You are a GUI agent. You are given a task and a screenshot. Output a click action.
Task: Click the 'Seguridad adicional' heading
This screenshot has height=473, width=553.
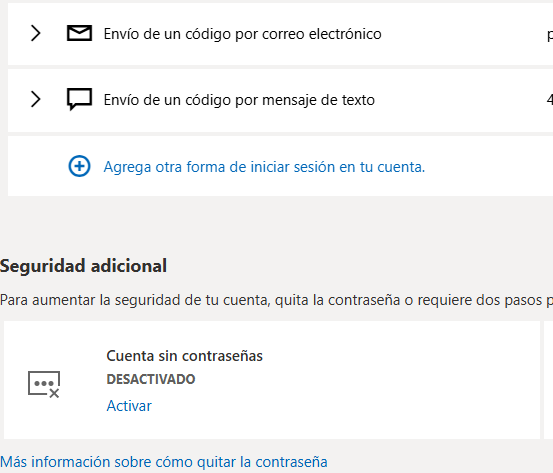[83, 266]
